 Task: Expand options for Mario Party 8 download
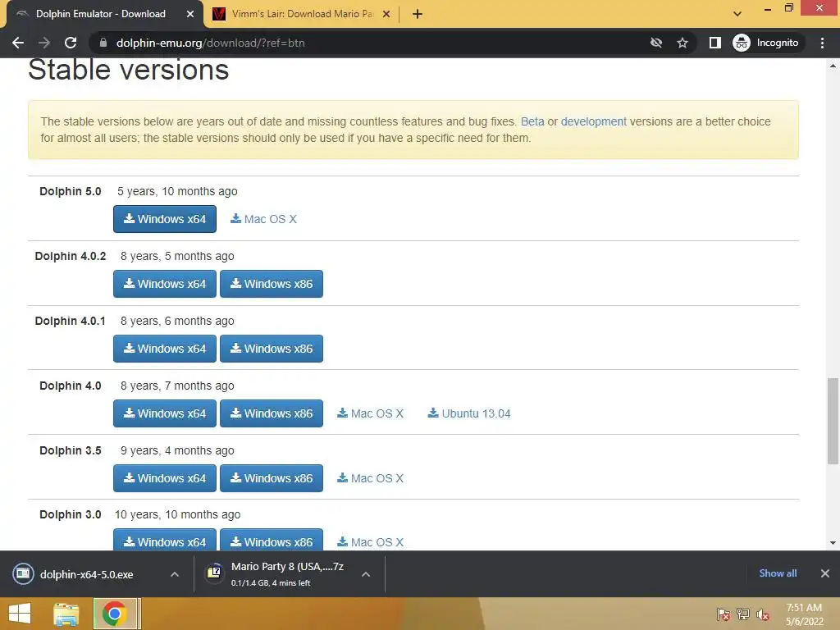[366, 574]
